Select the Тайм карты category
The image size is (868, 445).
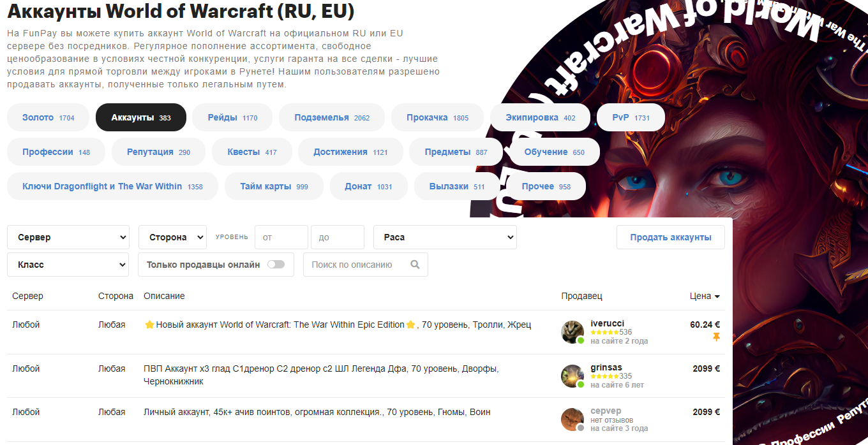pyautogui.click(x=274, y=186)
